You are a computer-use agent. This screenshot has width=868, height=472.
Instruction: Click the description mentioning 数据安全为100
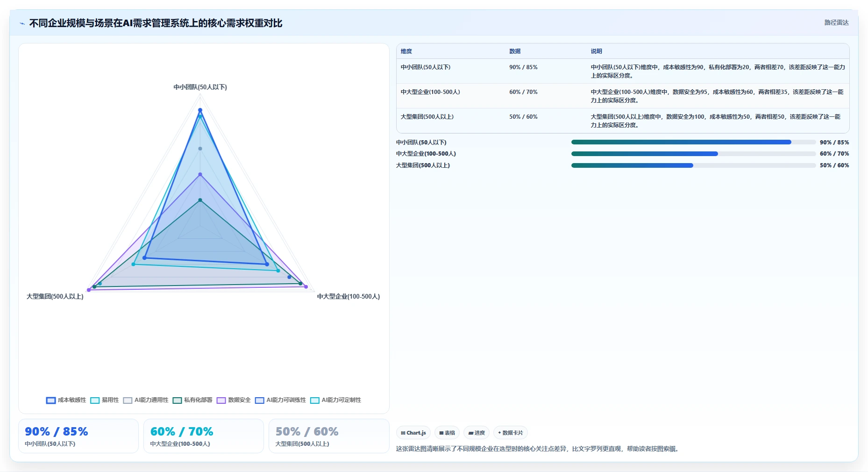click(x=716, y=121)
